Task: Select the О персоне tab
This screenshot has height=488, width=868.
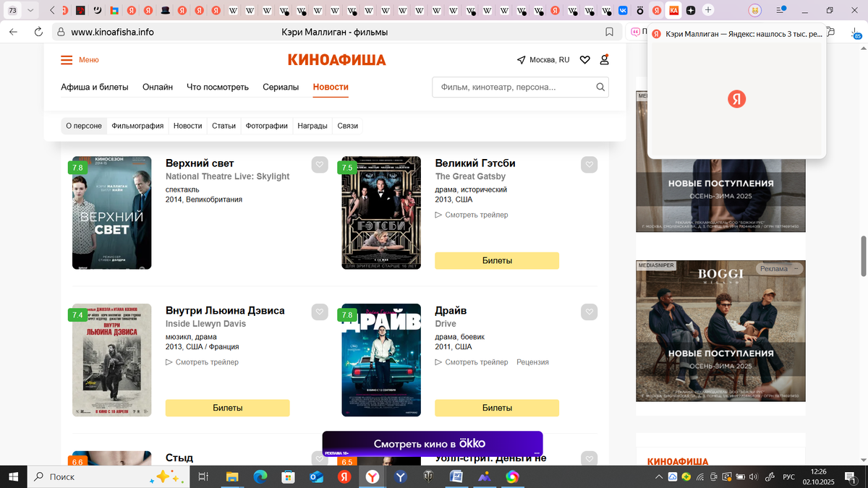Action: tap(84, 126)
